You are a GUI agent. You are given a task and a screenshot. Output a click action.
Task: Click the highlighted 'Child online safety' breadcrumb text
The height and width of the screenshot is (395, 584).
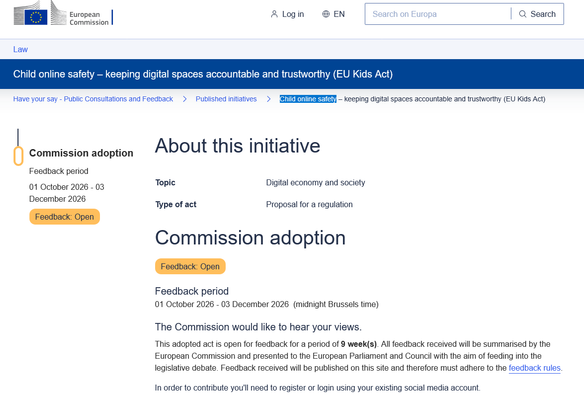[x=308, y=99]
